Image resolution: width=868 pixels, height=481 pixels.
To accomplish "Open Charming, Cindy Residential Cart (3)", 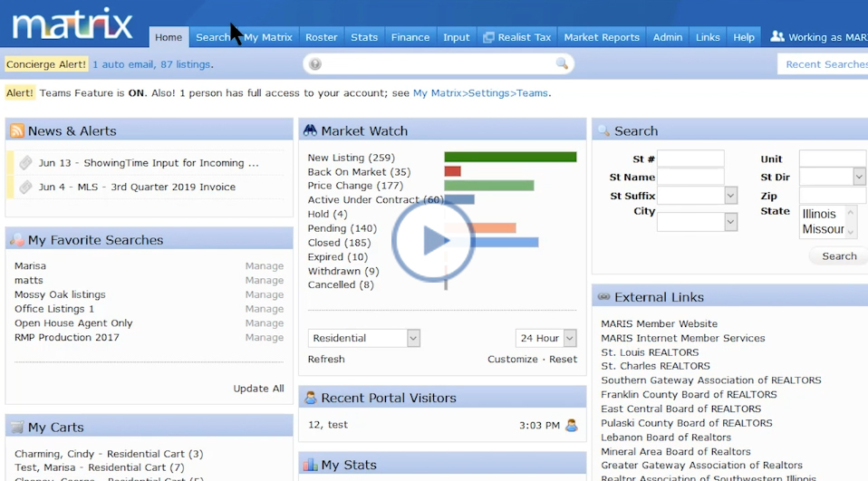I will click(x=109, y=454).
